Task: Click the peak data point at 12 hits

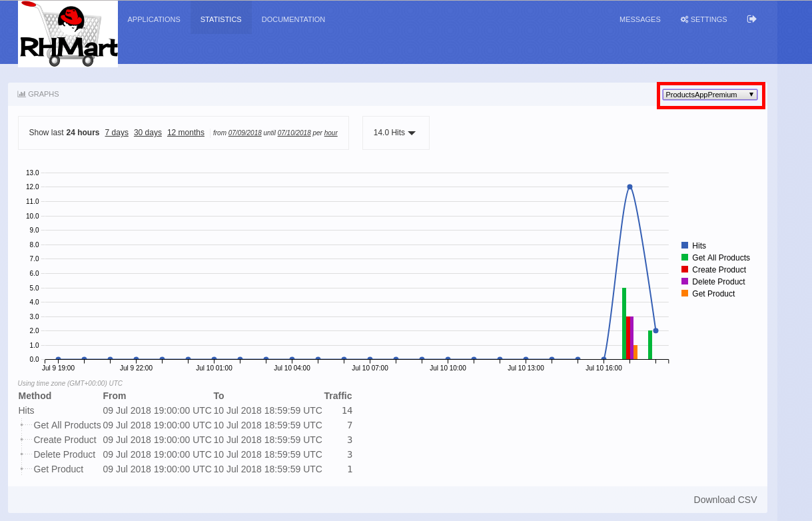Action: click(x=629, y=187)
